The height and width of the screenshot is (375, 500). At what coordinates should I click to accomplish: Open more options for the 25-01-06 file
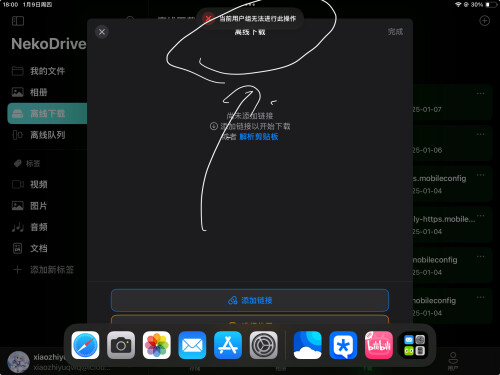click(480, 134)
